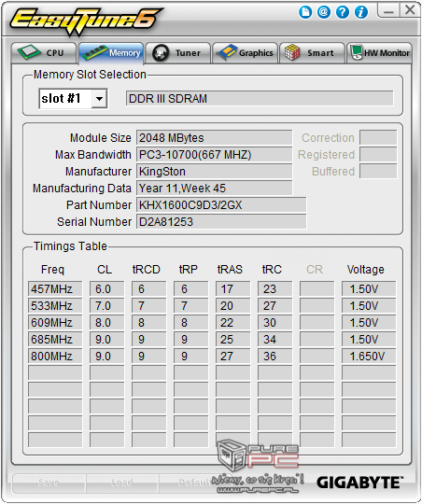This screenshot has width=422, height=504.
Task: Close the EasyTune6 window
Action: click(410, 10)
